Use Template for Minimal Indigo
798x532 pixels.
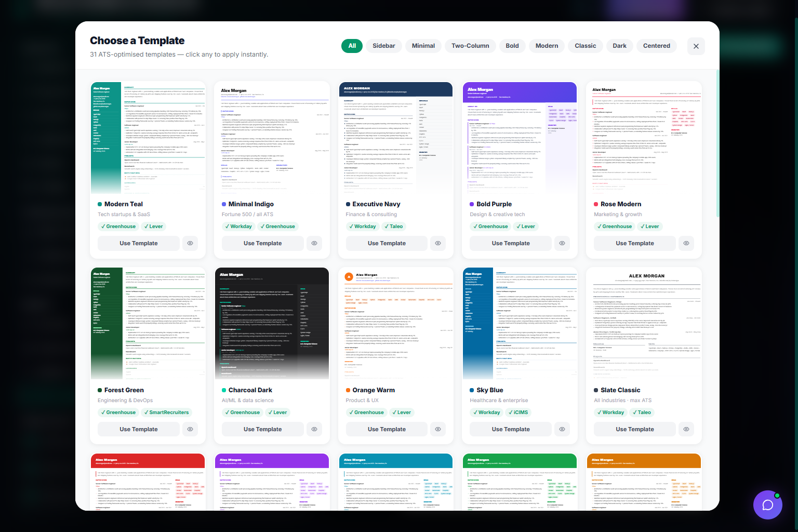point(263,243)
